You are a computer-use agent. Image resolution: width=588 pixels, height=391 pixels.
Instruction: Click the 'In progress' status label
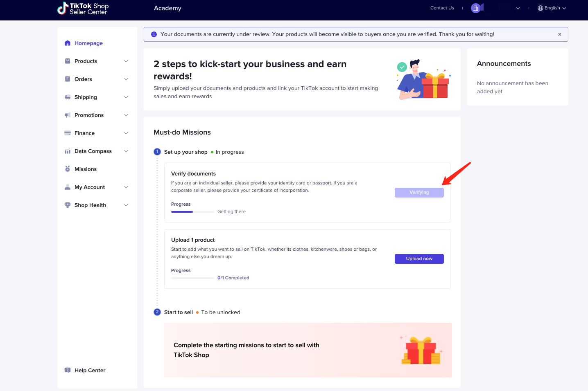230,152
